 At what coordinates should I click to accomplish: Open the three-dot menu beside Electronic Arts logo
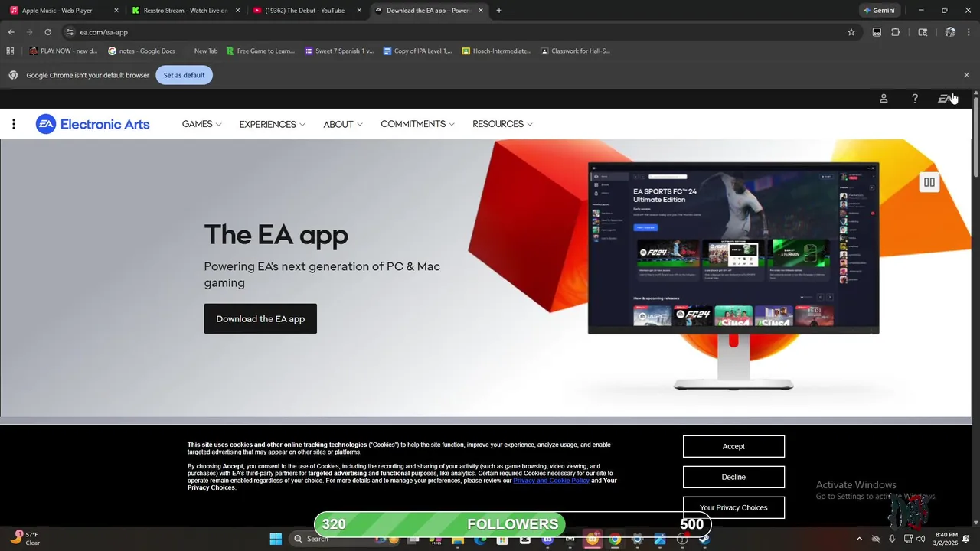(x=13, y=124)
